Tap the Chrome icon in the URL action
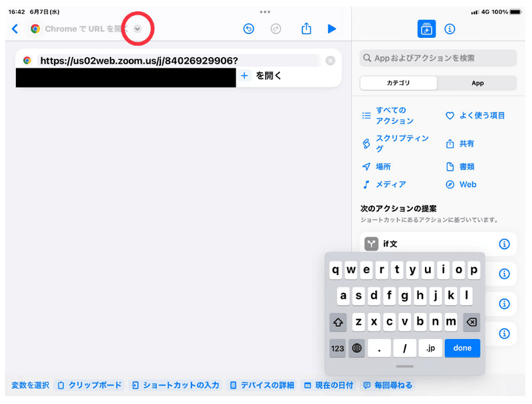Screen dimensions: 532x404 coord(27,60)
